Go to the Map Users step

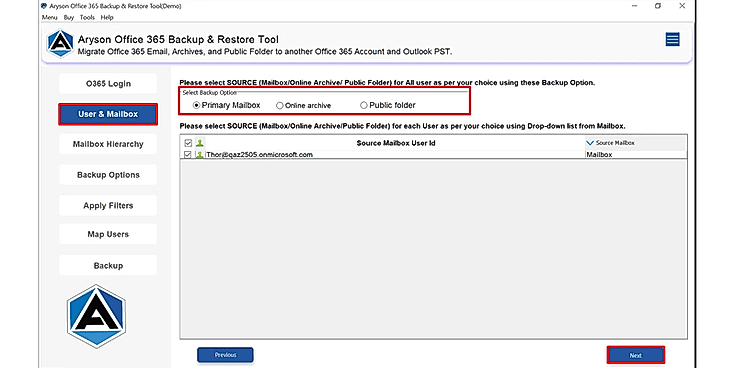pyautogui.click(x=108, y=234)
